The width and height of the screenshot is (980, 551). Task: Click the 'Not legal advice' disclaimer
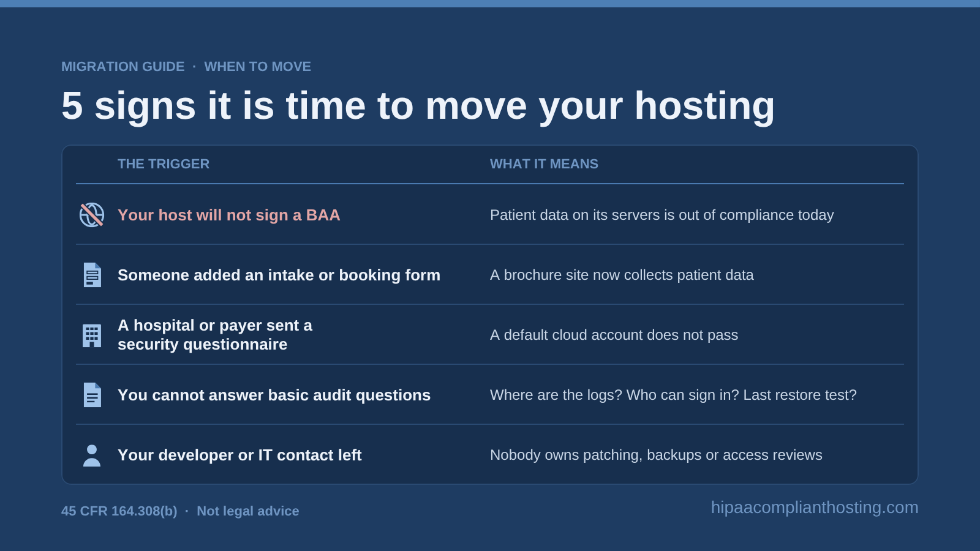pos(248,511)
